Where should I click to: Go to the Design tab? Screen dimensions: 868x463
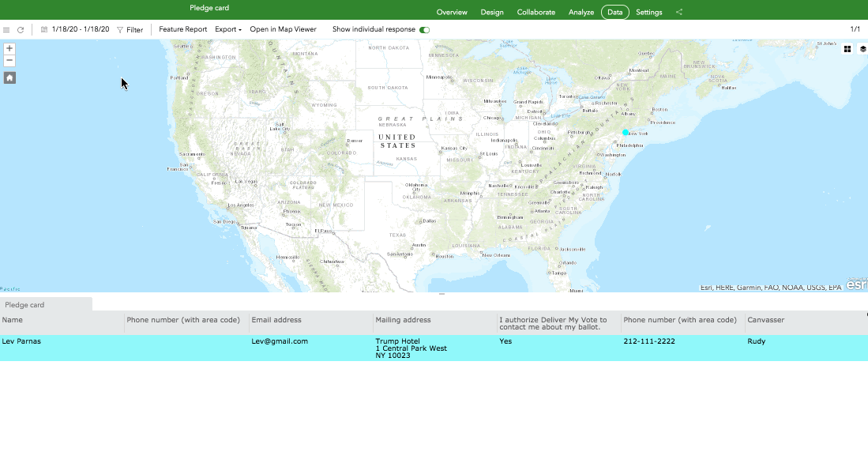pos(492,13)
